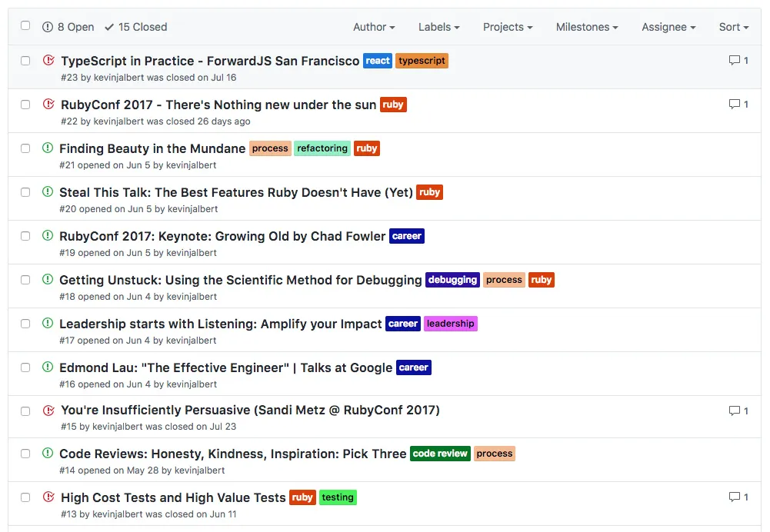770x532 pixels.
Task: Click comment icon on High Cost Tests issue
Action: tap(734, 497)
